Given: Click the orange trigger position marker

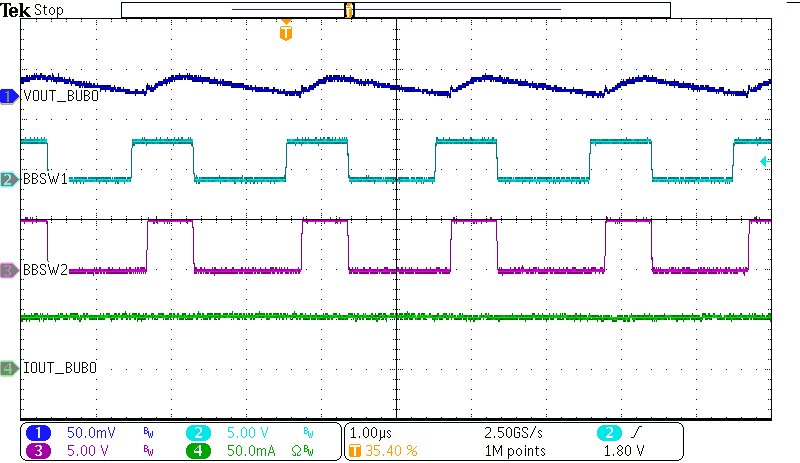Looking at the screenshot, I should coord(287,32).
